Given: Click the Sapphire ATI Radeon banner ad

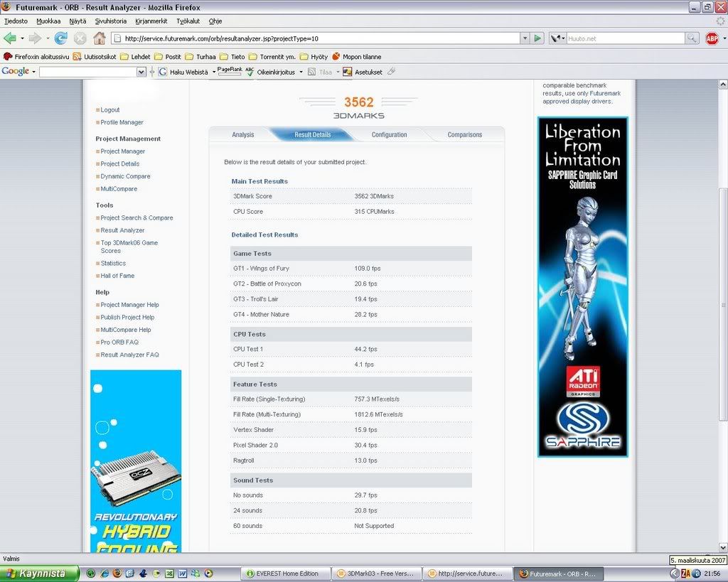Looking at the screenshot, I should [x=583, y=287].
